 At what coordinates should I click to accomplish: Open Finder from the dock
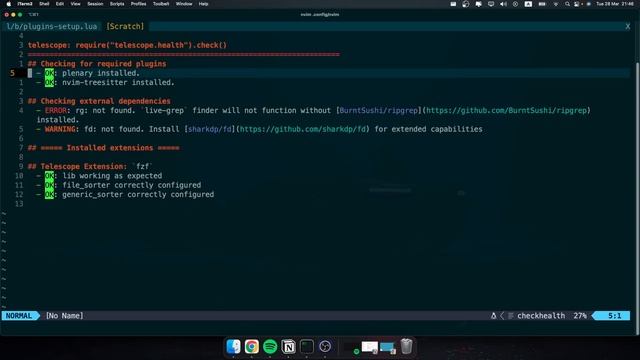(233, 347)
